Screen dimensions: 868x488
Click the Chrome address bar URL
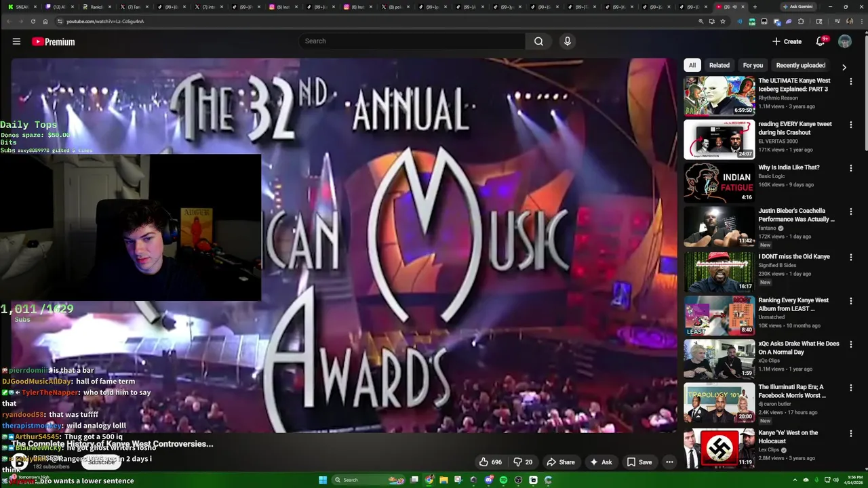[x=105, y=21]
